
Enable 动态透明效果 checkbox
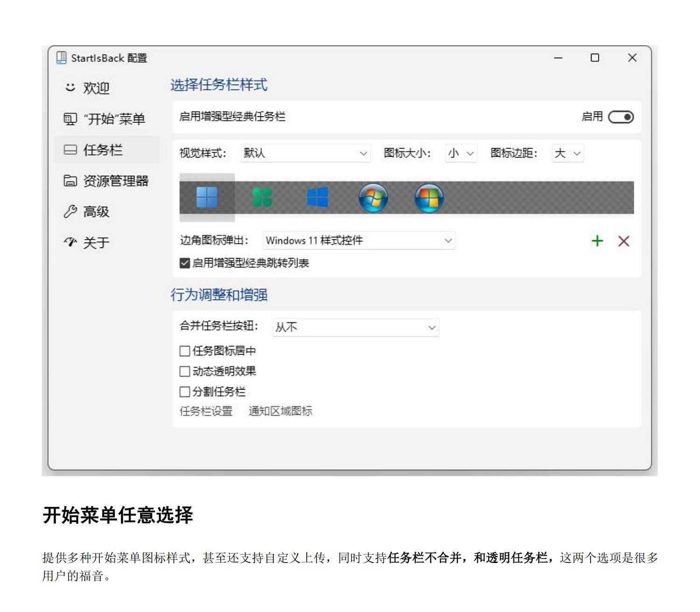pos(185,371)
